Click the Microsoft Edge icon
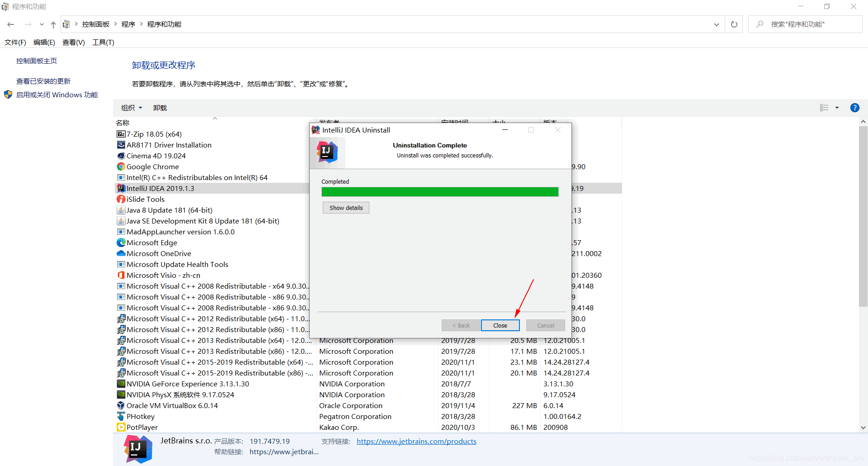 [x=121, y=243]
